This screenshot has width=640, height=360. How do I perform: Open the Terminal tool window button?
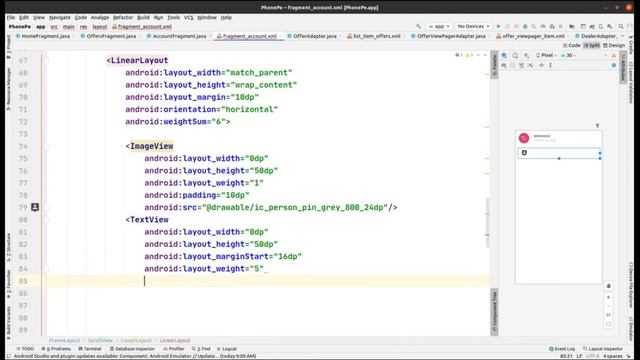(90, 349)
